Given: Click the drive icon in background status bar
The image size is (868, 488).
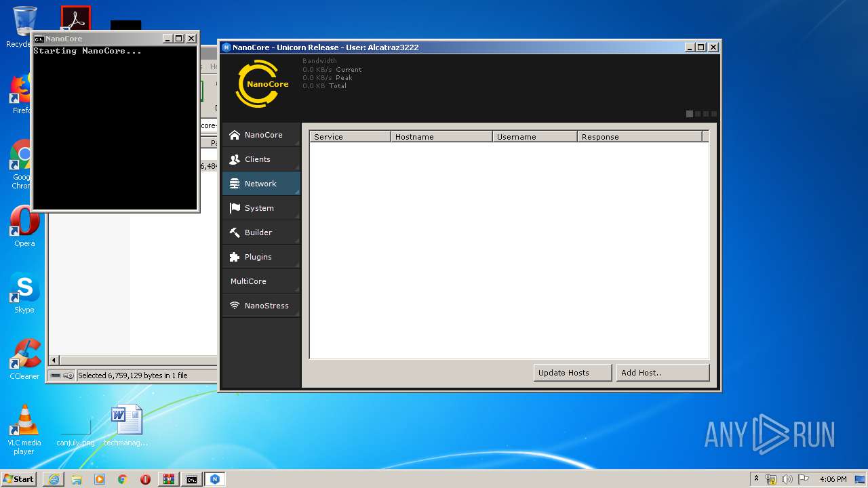Looking at the screenshot, I should coord(56,375).
